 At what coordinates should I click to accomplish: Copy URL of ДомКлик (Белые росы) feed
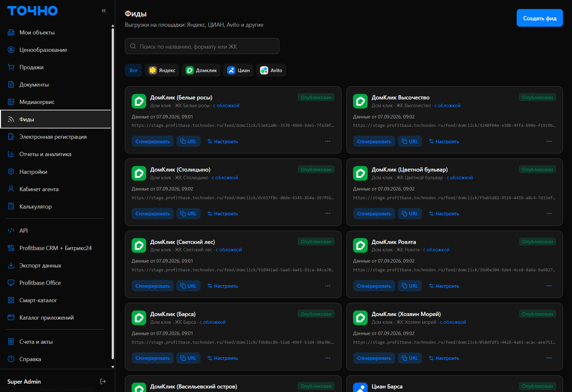pyautogui.click(x=188, y=142)
